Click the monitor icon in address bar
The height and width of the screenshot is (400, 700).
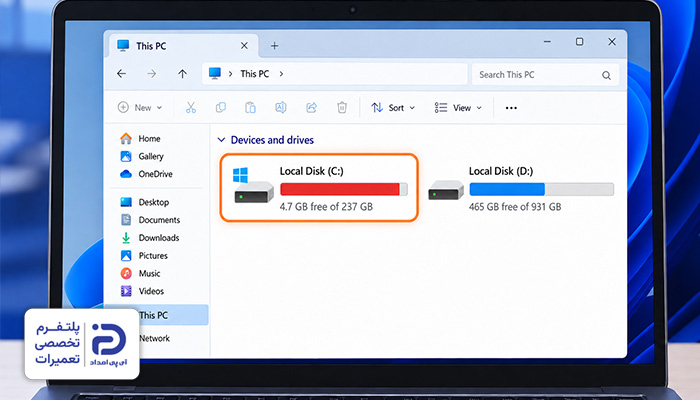pyautogui.click(x=215, y=73)
